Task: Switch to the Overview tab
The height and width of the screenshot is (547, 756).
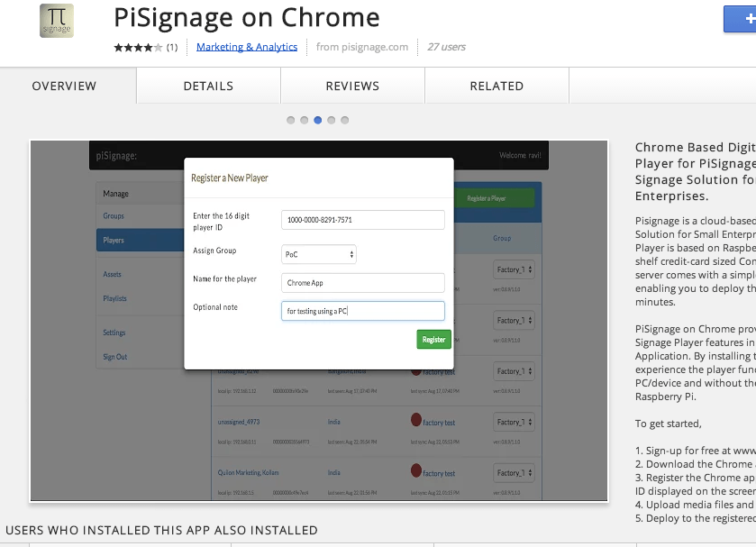Action: click(64, 87)
